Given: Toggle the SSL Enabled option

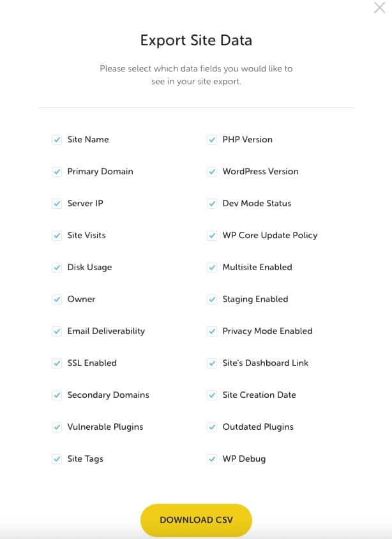Looking at the screenshot, I should click(x=57, y=363).
